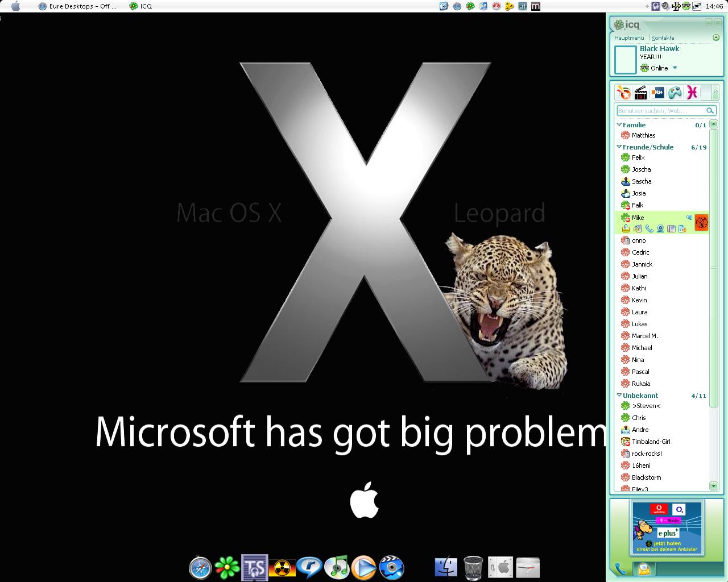Screen dimensions: 728x582
Task: Open the Trash in the dock
Action: [473, 568]
